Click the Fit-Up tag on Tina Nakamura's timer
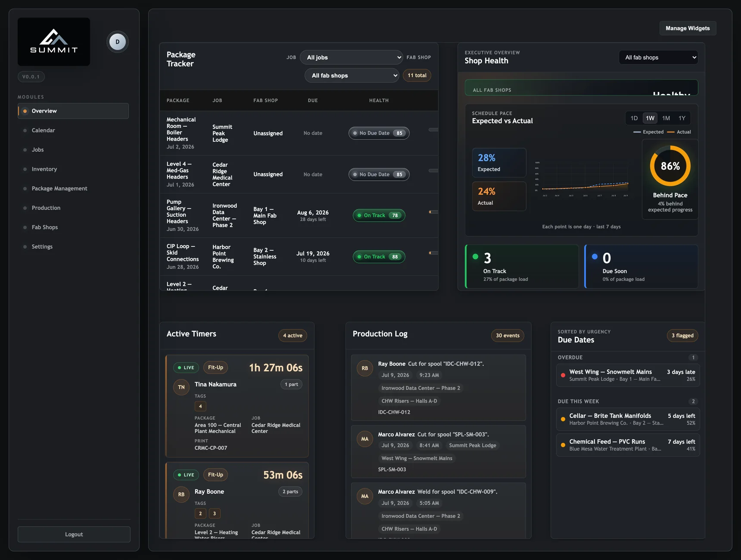Image resolution: width=741 pixels, height=560 pixels. 215,367
